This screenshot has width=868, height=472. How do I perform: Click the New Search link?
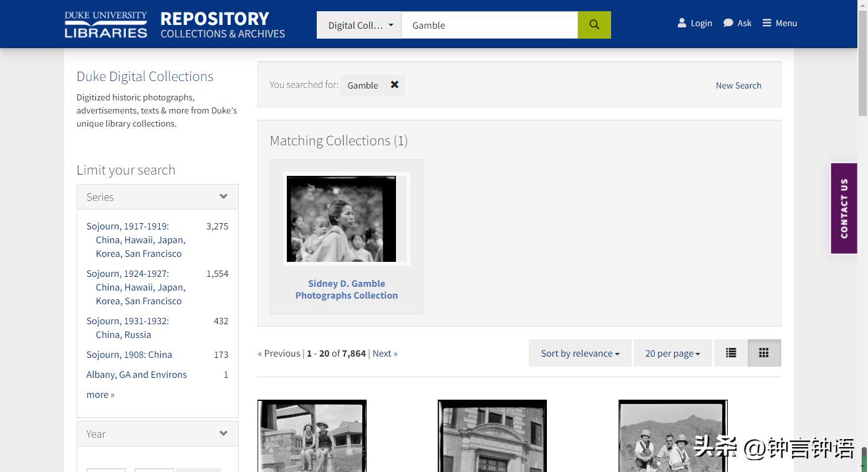tap(738, 85)
